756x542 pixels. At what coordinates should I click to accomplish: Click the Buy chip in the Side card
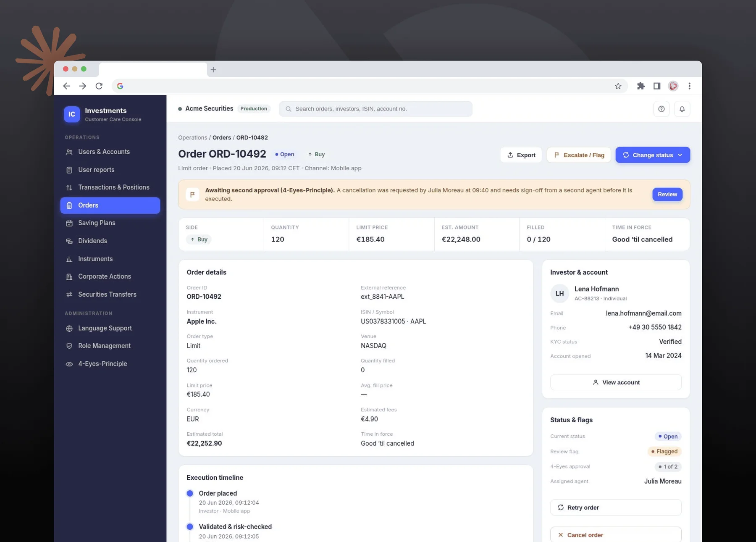(x=199, y=239)
